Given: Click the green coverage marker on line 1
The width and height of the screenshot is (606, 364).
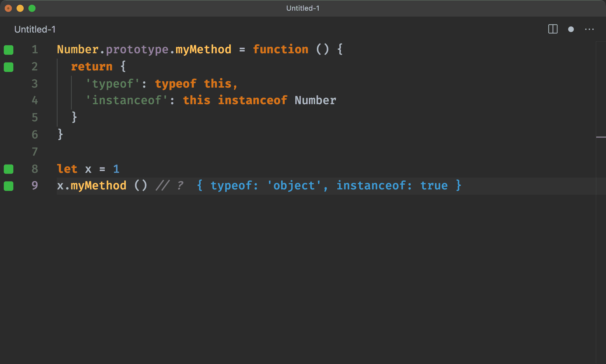Looking at the screenshot, I should (9, 50).
